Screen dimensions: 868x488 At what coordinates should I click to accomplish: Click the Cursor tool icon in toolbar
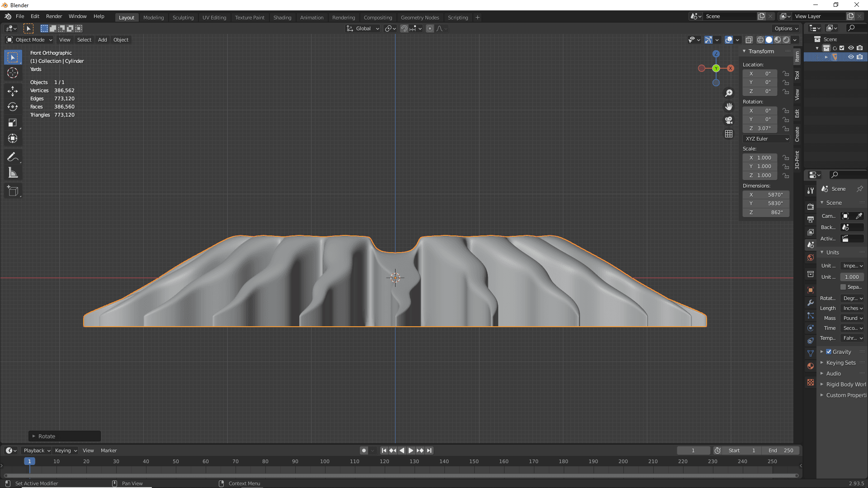click(13, 72)
